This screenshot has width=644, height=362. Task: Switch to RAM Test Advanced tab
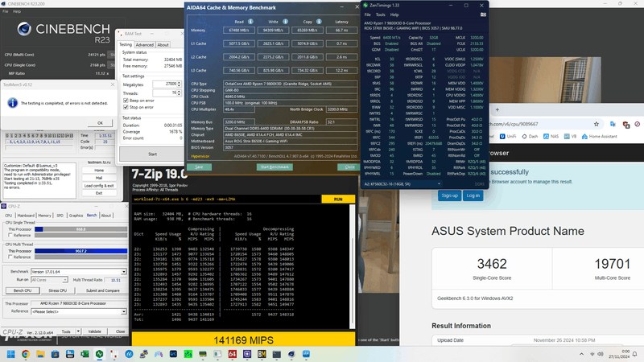pos(145,45)
